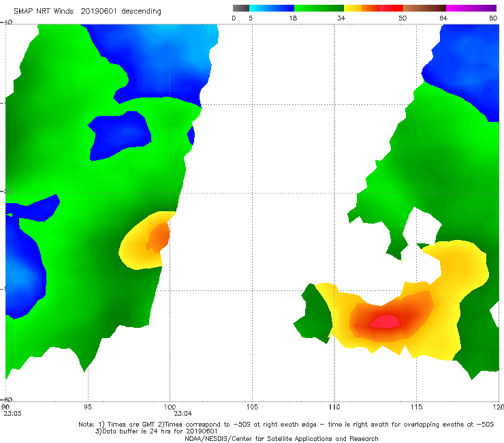Click the red segment of the color bar
Screen dimensions: 504x443
point(391,8)
